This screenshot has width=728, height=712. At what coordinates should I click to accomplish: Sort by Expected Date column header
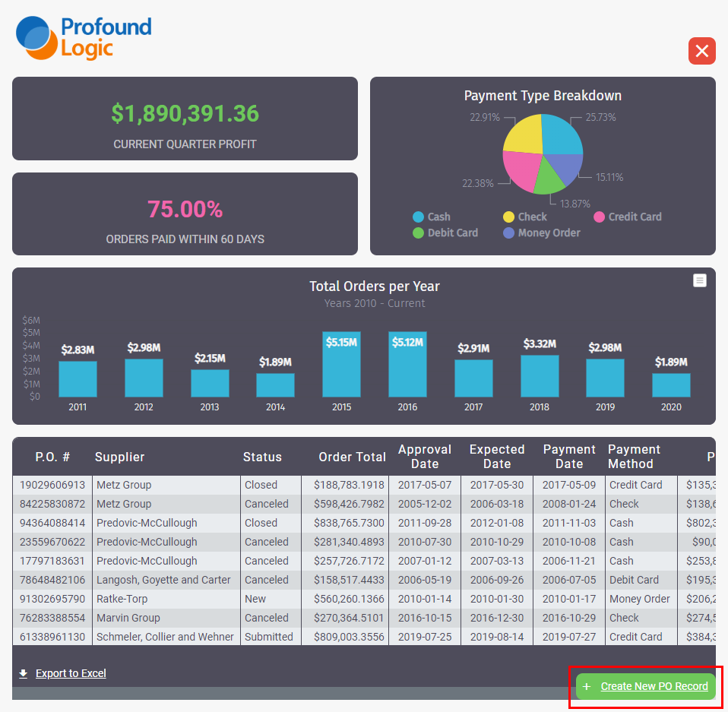click(x=497, y=456)
